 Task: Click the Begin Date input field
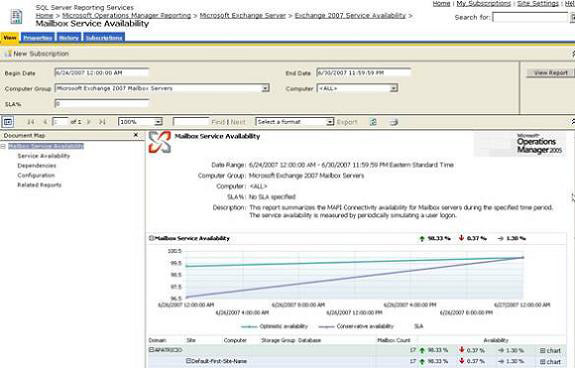102,73
